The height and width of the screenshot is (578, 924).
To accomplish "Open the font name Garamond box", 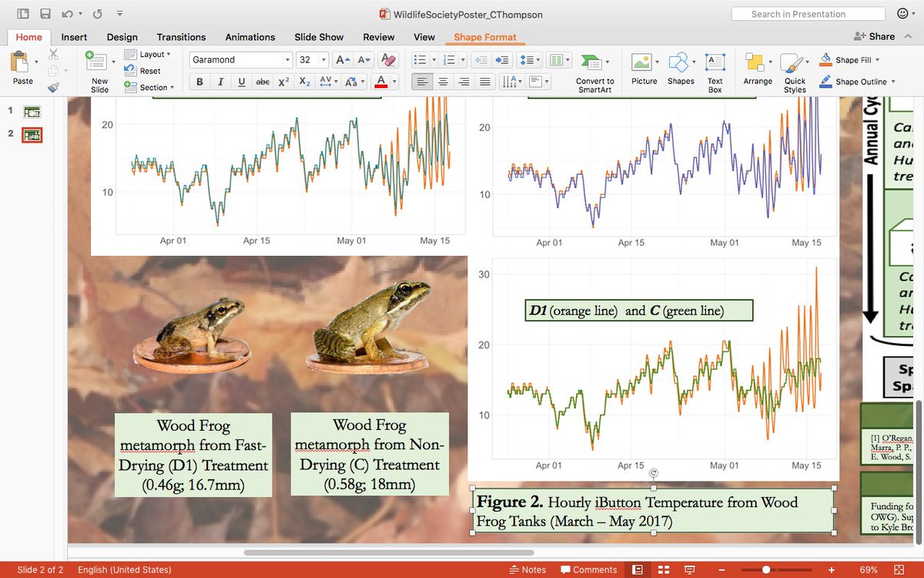I will [240, 59].
